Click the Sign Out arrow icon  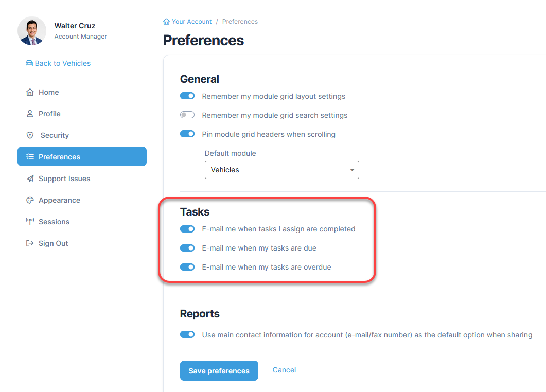tap(30, 243)
